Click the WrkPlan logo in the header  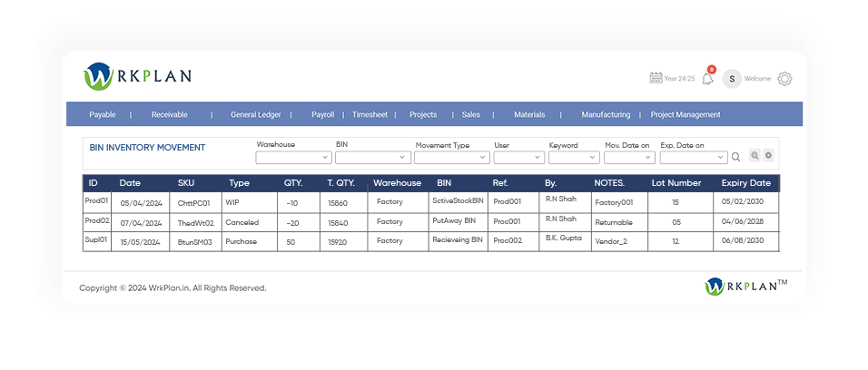point(137,76)
